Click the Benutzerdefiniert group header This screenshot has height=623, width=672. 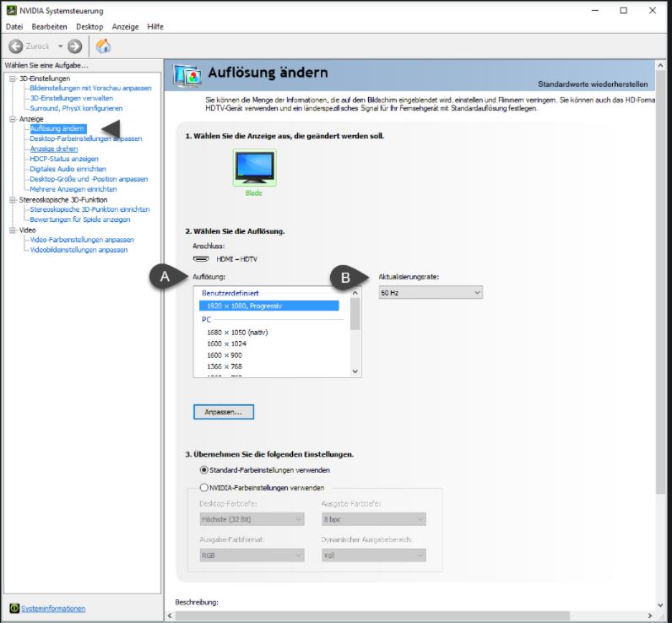230,294
